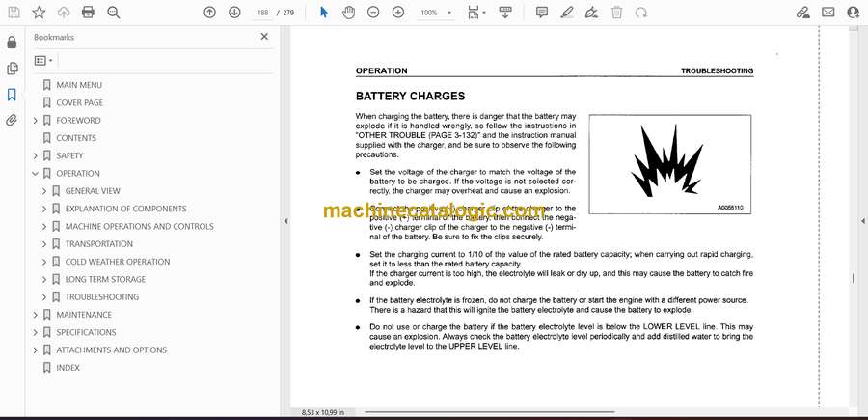The height and width of the screenshot is (420, 868).
Task: Expand EXPLANATION OF COMPONENTS bookmark
Action: pos(44,209)
